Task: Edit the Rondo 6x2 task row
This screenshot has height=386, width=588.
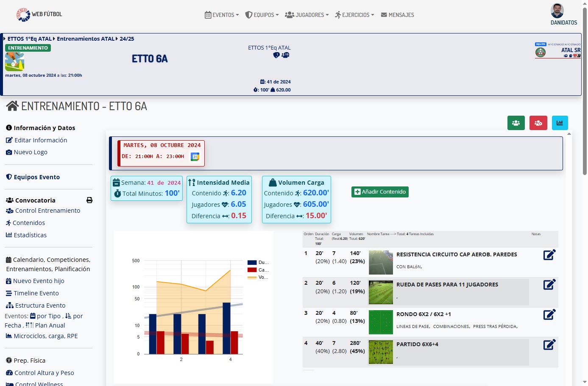Action: tap(549, 314)
